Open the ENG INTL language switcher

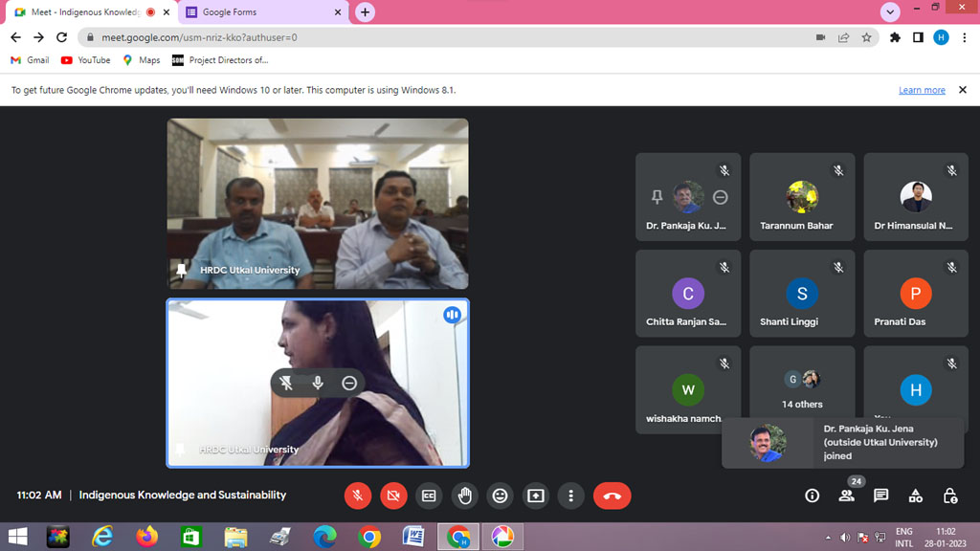(903, 538)
